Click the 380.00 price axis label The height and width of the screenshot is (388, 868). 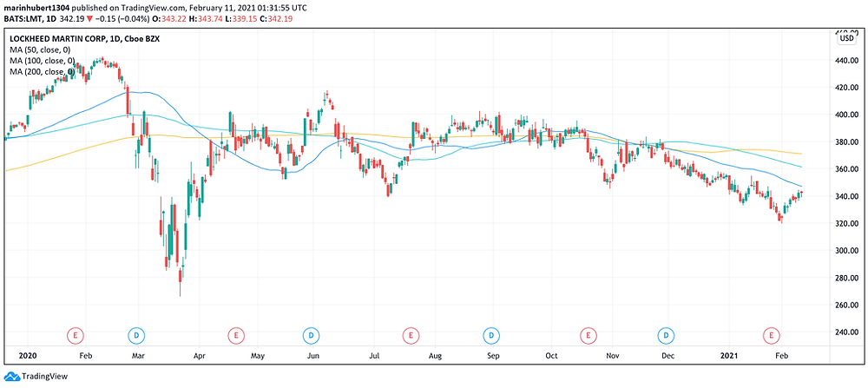tap(847, 141)
